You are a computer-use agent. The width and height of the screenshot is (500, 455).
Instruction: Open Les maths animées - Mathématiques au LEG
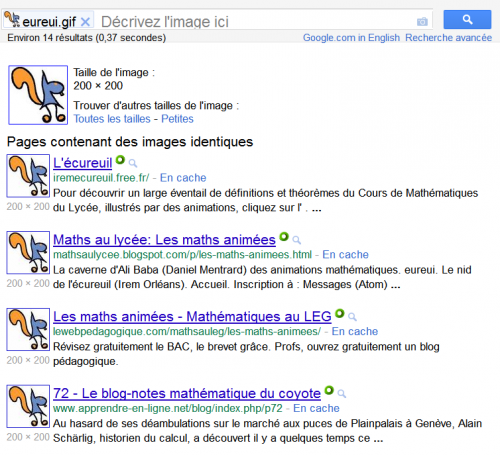click(x=192, y=316)
